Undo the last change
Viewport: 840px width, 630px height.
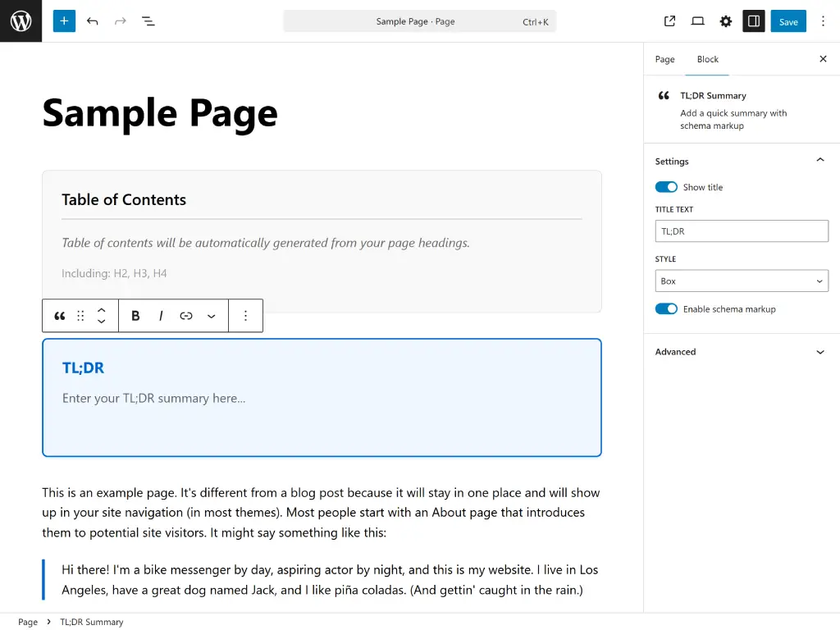tap(93, 21)
